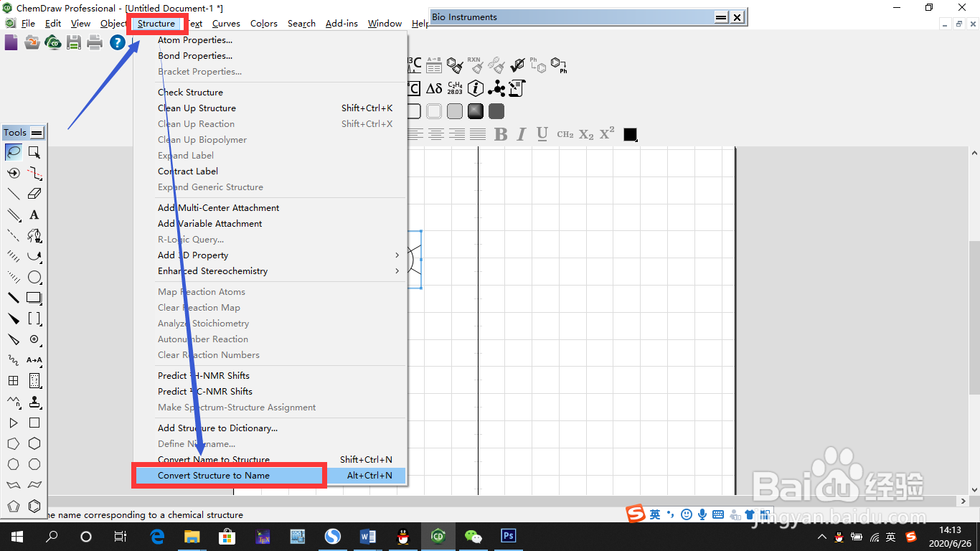Select the Pen drawing tool

point(34,235)
